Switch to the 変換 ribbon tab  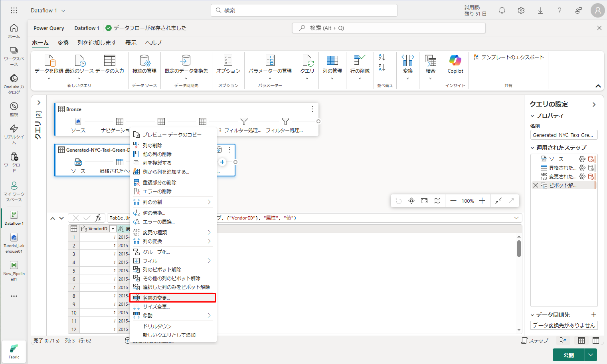63,43
